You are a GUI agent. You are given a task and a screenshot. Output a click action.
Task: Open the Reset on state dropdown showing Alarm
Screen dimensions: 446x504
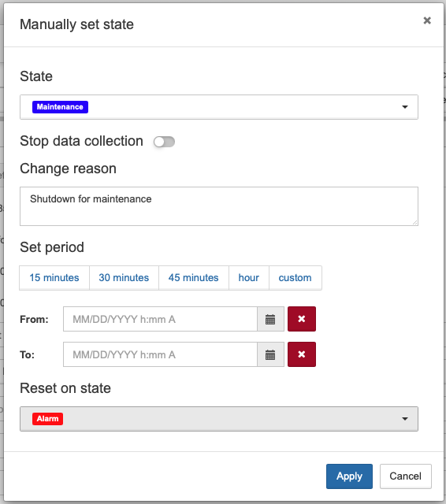coord(219,419)
